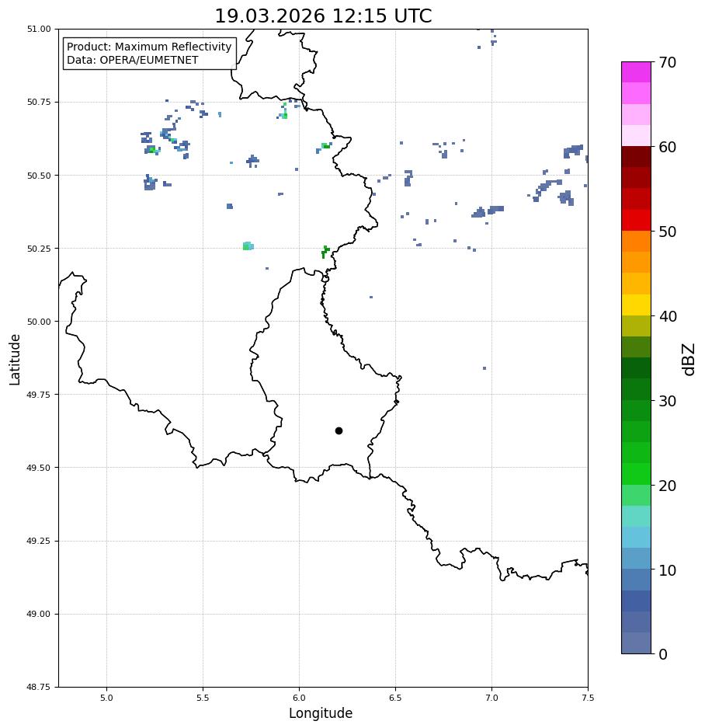Screen dimensions: 705x728
Task: Click the colorbar tick label 60
Action: click(x=668, y=147)
